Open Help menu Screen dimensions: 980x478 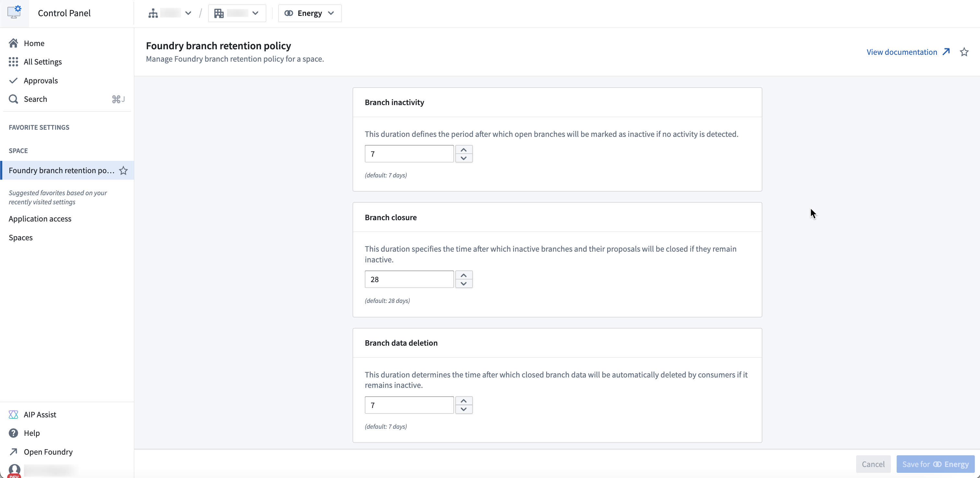31,433
